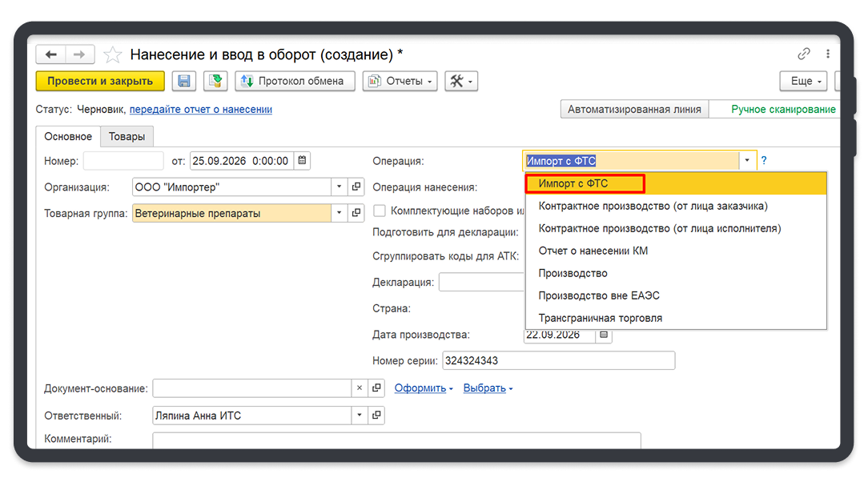Toggle Комплектующие наборов checkbox

pos(380,211)
